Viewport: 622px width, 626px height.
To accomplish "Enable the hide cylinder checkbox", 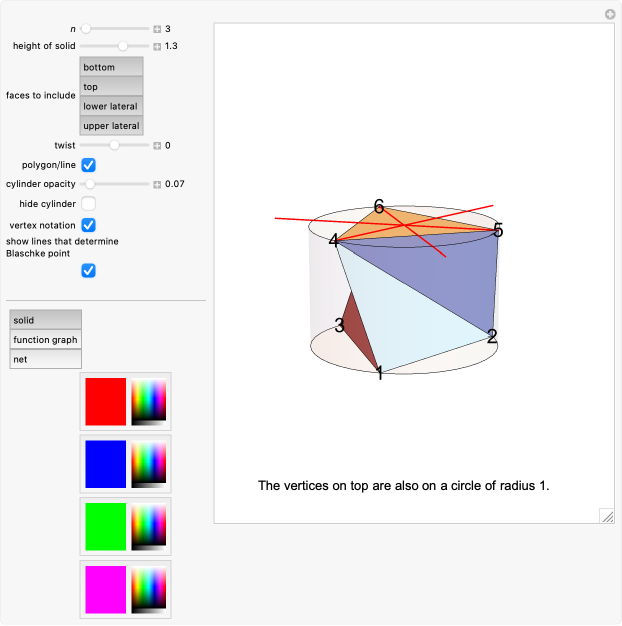I will pyautogui.click(x=88, y=204).
